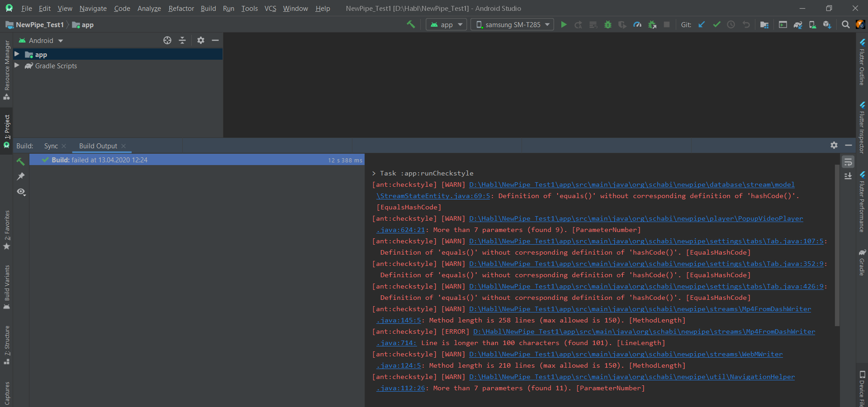
Task: Open the Project Structure icon
Action: coord(764,24)
